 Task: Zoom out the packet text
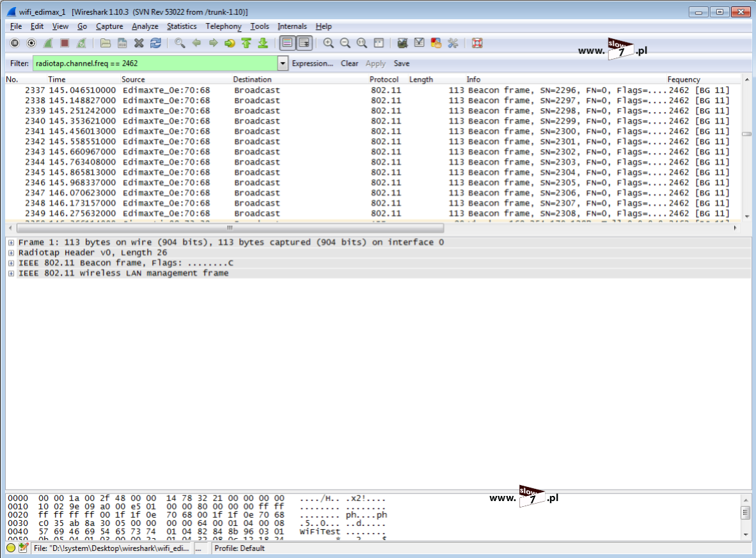coord(345,44)
